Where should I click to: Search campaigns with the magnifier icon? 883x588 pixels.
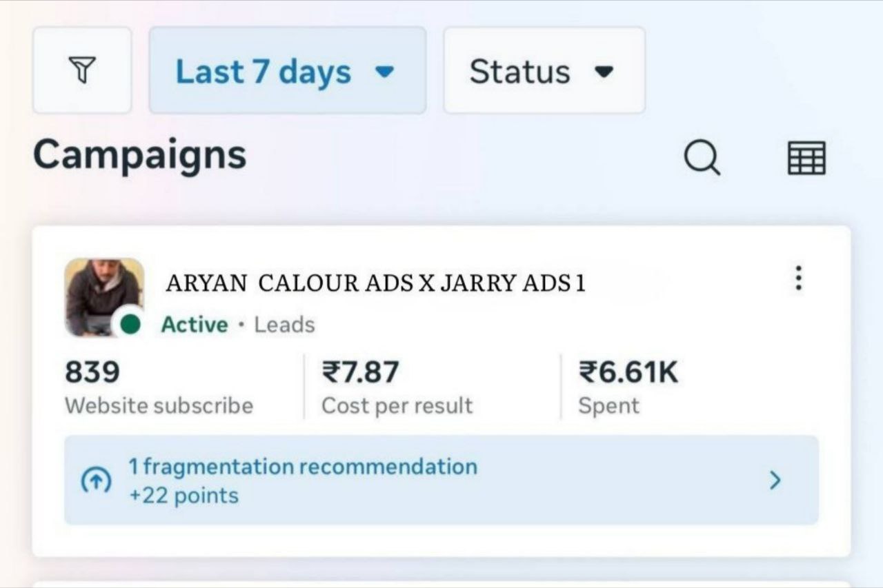click(x=702, y=158)
